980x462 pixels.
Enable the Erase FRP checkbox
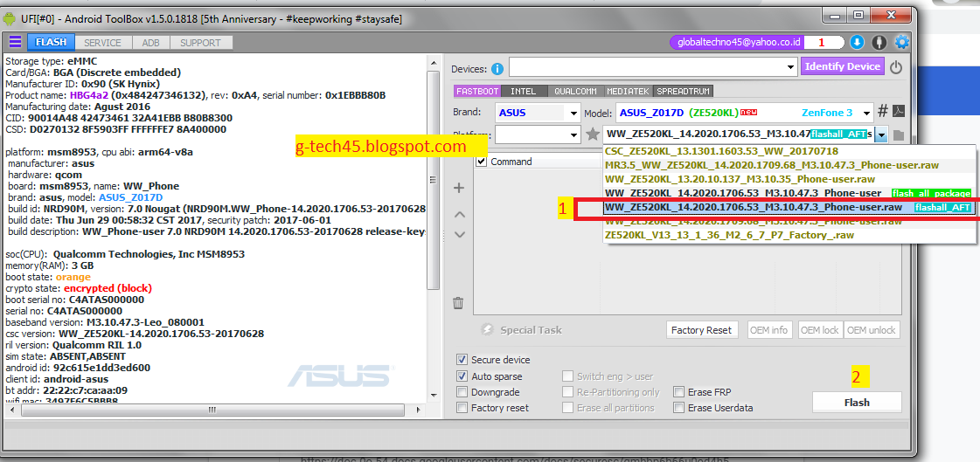[678, 392]
